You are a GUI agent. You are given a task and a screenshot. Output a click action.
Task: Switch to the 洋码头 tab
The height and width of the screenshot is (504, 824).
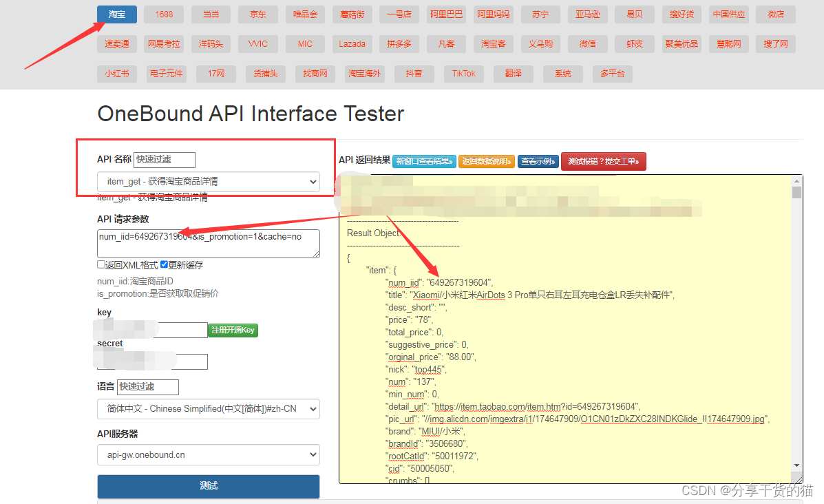[211, 43]
